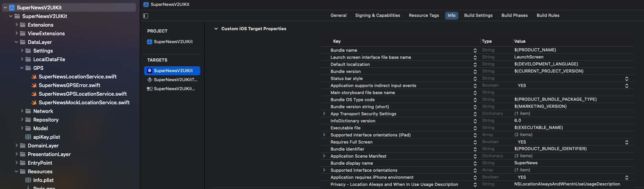Select the apiKey.plist file icon

coord(28,137)
